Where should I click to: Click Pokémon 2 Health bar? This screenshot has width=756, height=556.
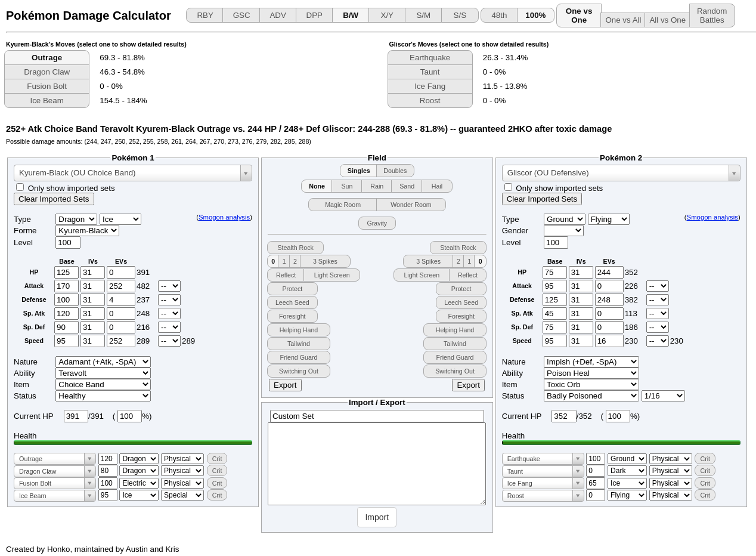click(621, 443)
